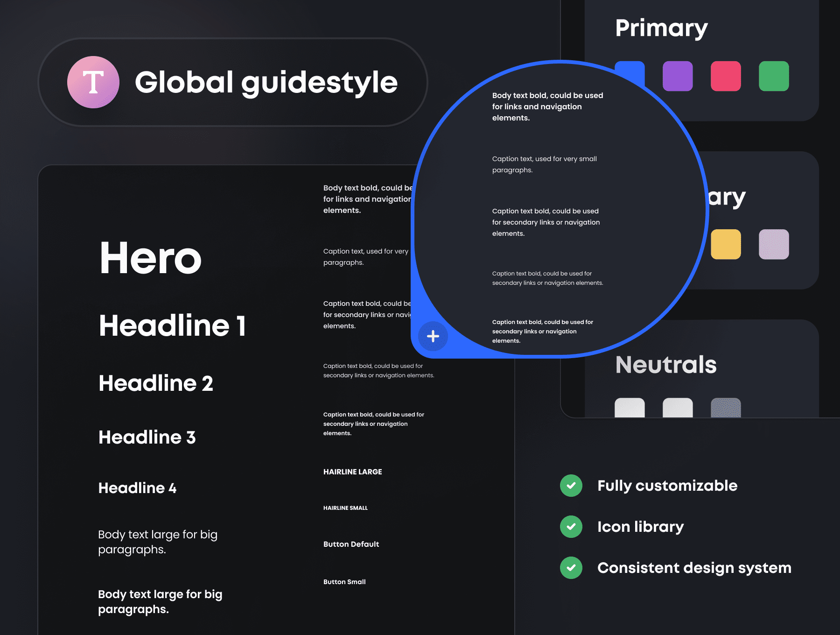Click 'Body text bold' paragraph in dark panel
This screenshot has width=840, height=635.
click(x=368, y=199)
